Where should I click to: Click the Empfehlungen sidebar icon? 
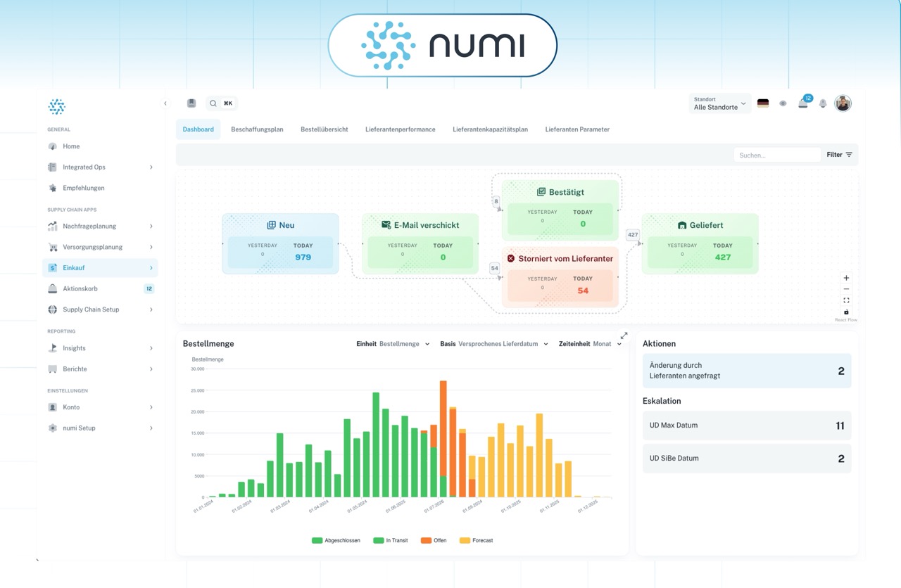click(x=52, y=188)
